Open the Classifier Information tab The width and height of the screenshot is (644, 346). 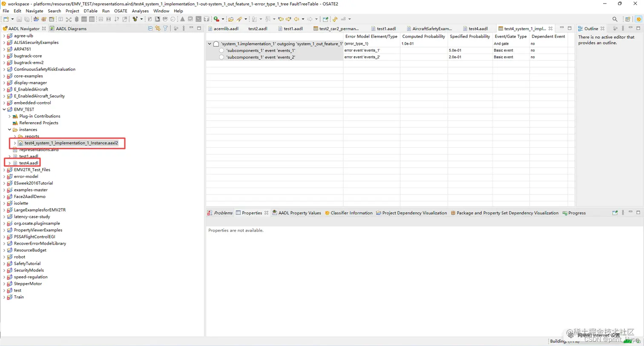[x=348, y=213]
